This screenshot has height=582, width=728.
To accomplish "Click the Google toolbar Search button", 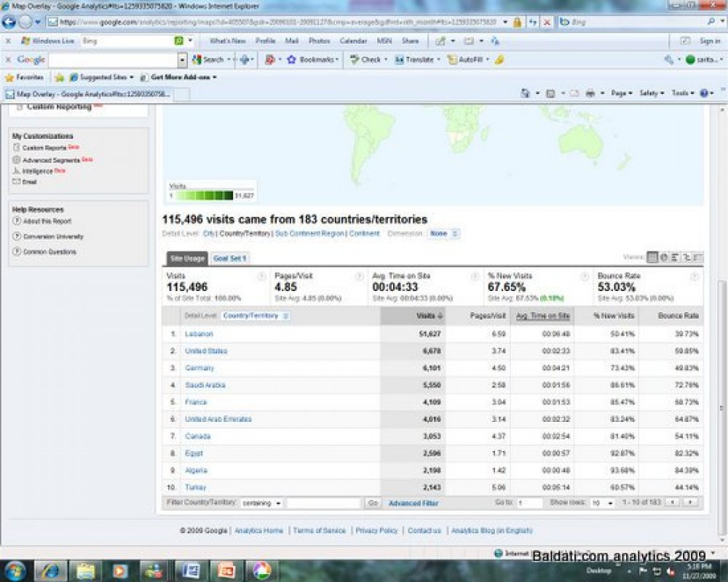I will pos(208,60).
